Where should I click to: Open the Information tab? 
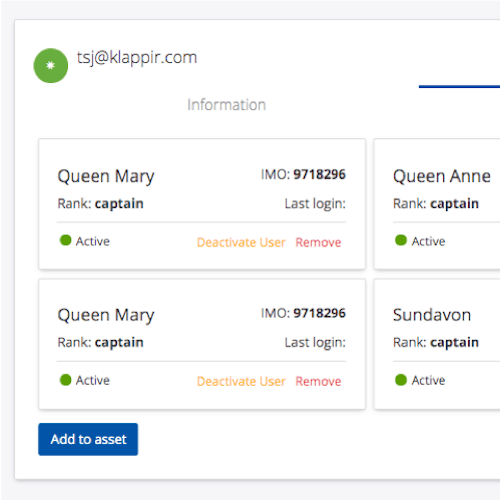(227, 105)
